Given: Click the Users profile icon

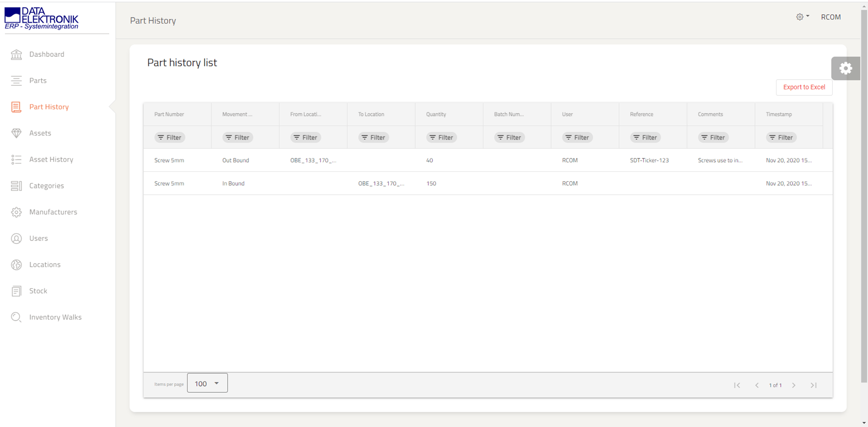Looking at the screenshot, I should [16, 238].
